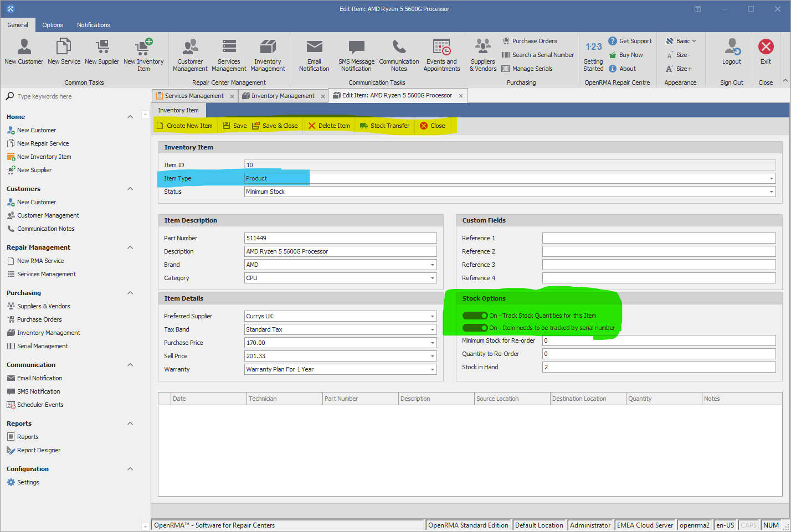Open the Item Type dropdown
This screenshot has height=532, width=791.
coord(771,178)
